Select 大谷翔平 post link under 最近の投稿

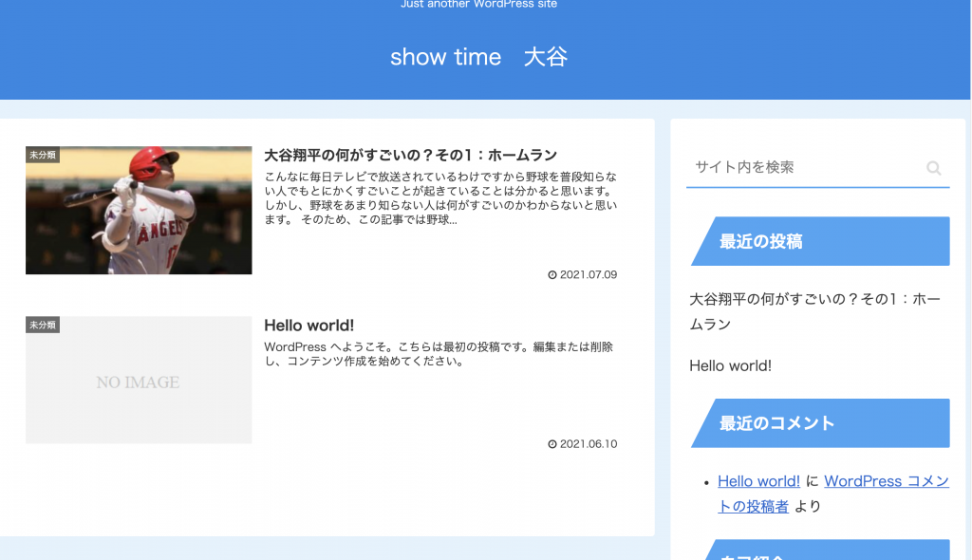coord(814,311)
